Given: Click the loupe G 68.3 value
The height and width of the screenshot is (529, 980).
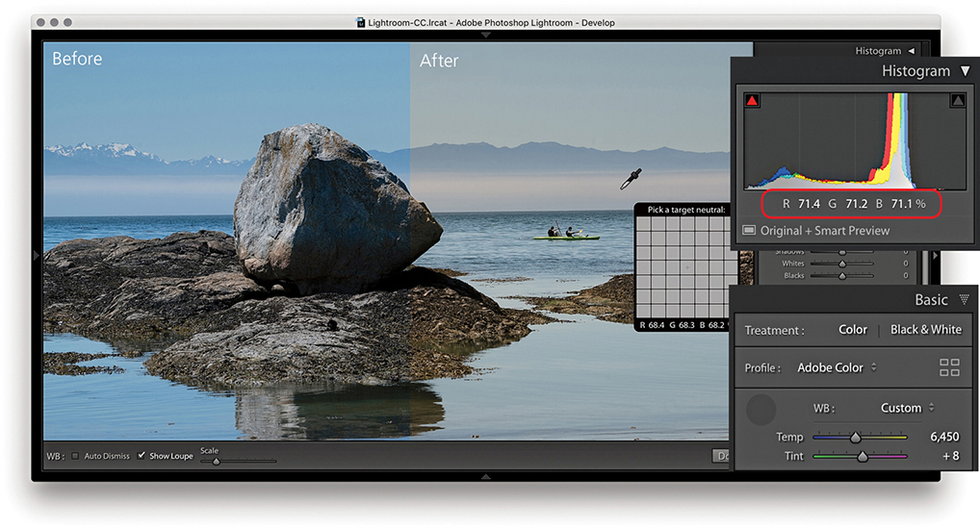Looking at the screenshot, I should (682, 325).
